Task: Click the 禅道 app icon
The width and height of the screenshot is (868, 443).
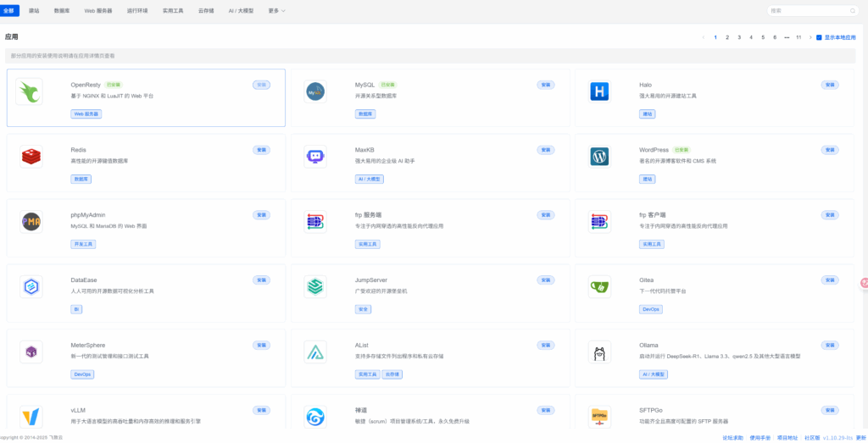Action: point(315,417)
